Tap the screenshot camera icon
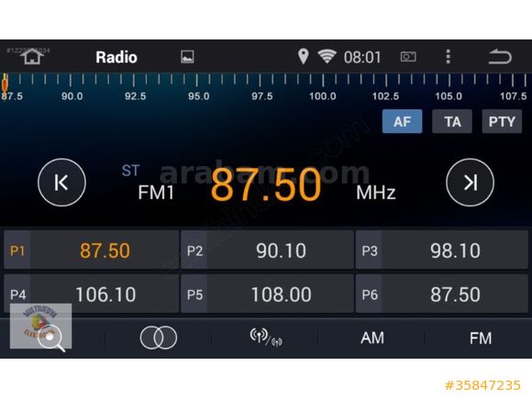Viewport: 532px width, 399px height. (408, 56)
